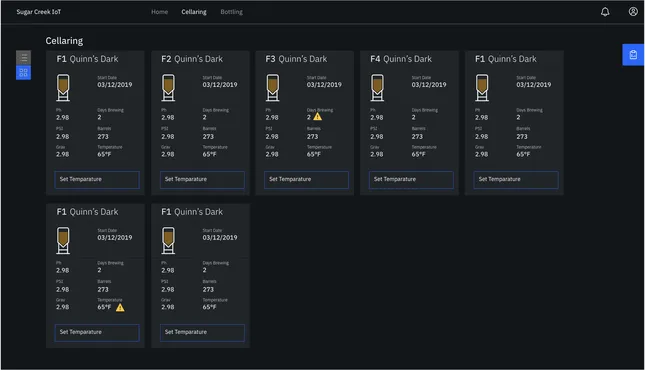Click the fermenter tank icon in F2 card
This screenshot has height=370, width=645.
click(168, 88)
